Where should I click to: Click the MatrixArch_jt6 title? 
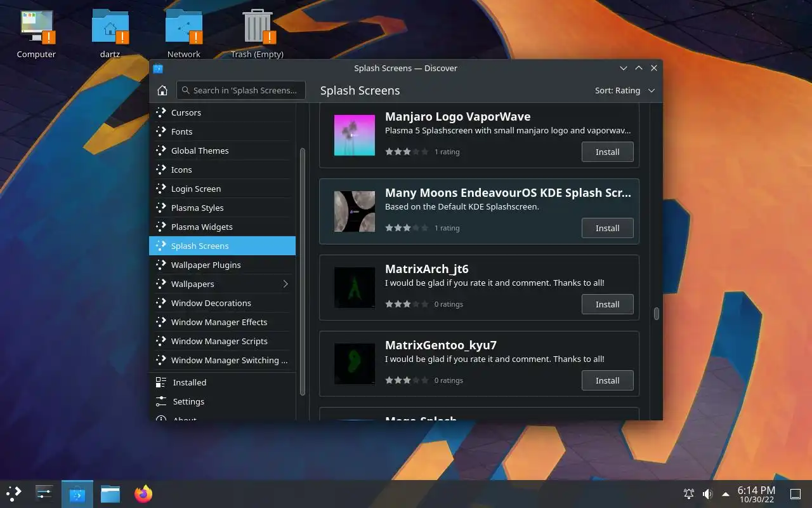[427, 269]
